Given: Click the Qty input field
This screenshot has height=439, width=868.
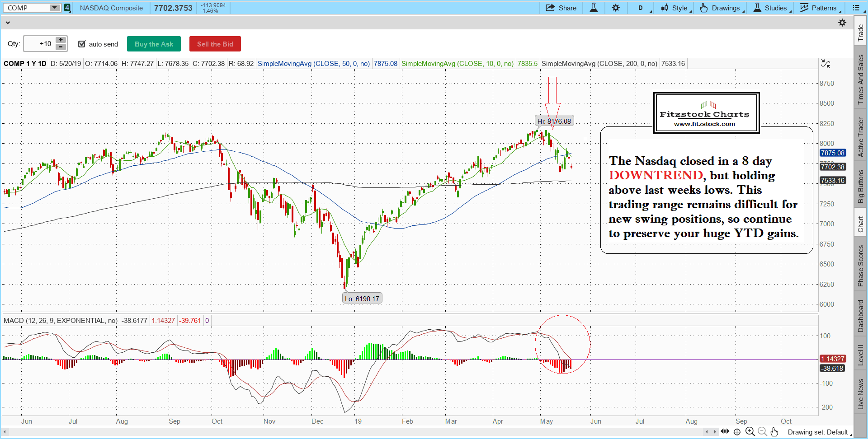Looking at the screenshot, I should [x=39, y=44].
